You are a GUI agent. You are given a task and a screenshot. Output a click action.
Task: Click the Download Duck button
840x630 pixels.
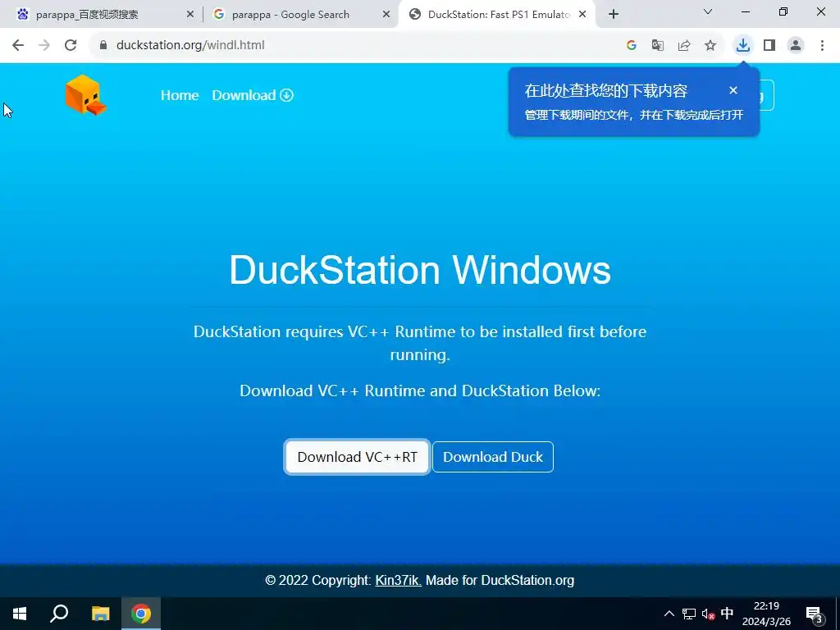tap(493, 457)
